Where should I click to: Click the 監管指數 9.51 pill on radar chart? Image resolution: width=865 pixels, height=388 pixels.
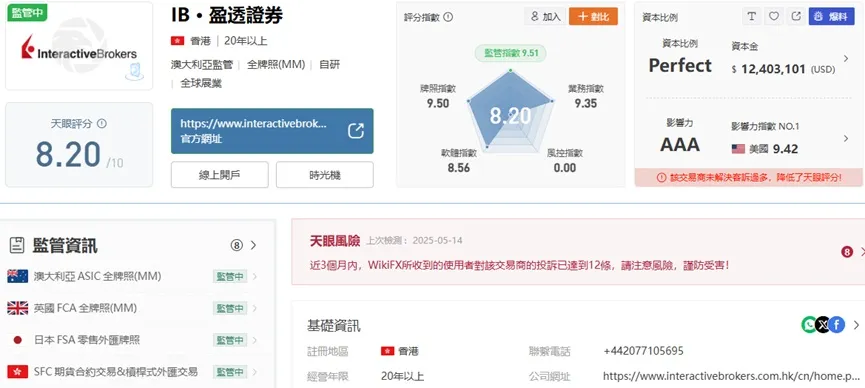510,53
